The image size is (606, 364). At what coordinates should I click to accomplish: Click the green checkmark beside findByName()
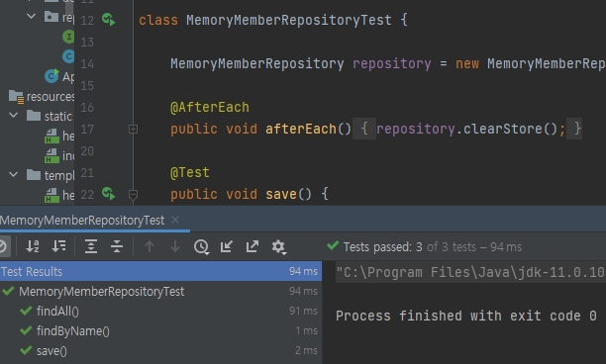coord(26,330)
